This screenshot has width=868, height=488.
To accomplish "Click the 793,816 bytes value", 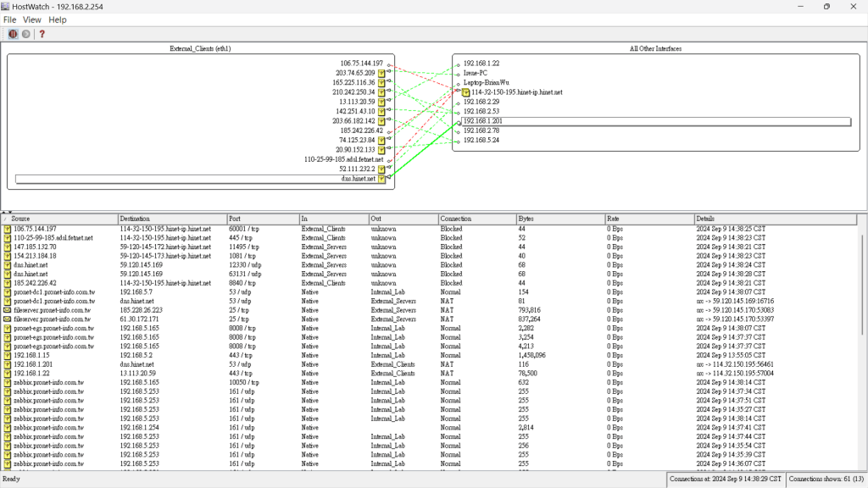I will point(529,310).
